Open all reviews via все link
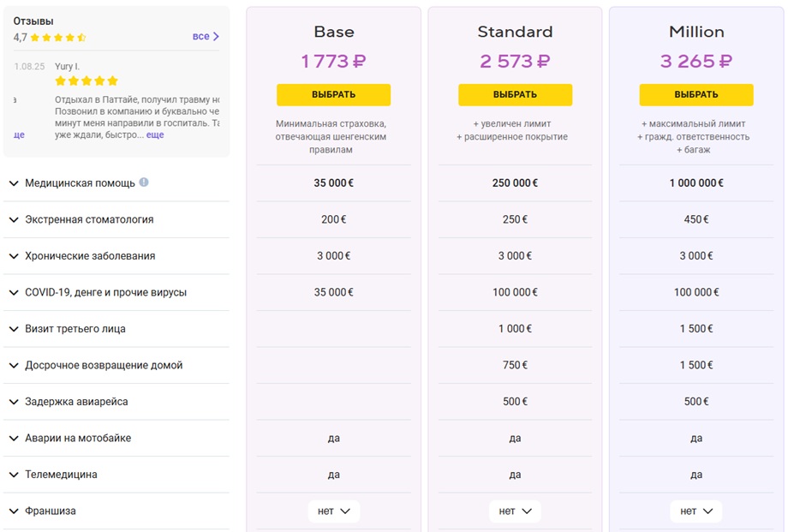 coord(201,36)
